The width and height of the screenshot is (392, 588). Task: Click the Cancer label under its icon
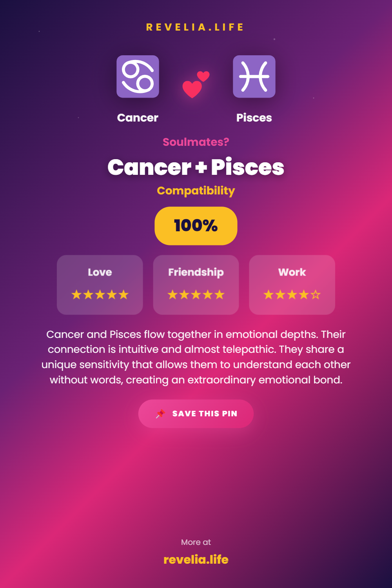tap(138, 118)
